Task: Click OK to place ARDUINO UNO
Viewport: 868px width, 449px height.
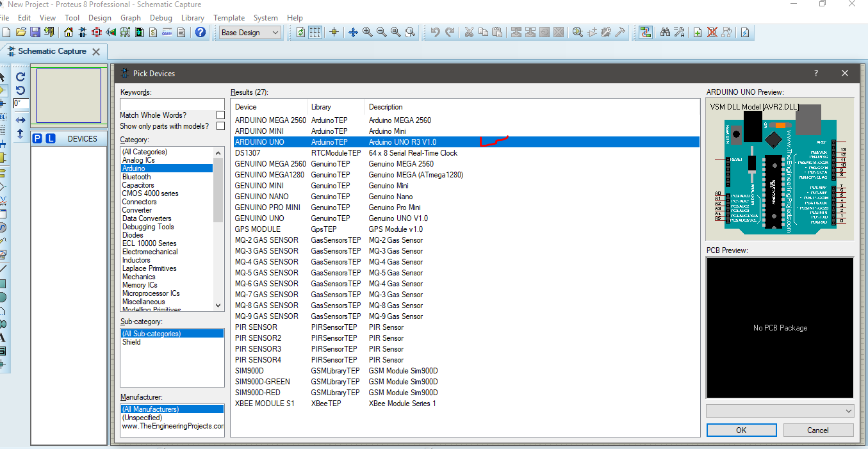Action: click(x=741, y=430)
